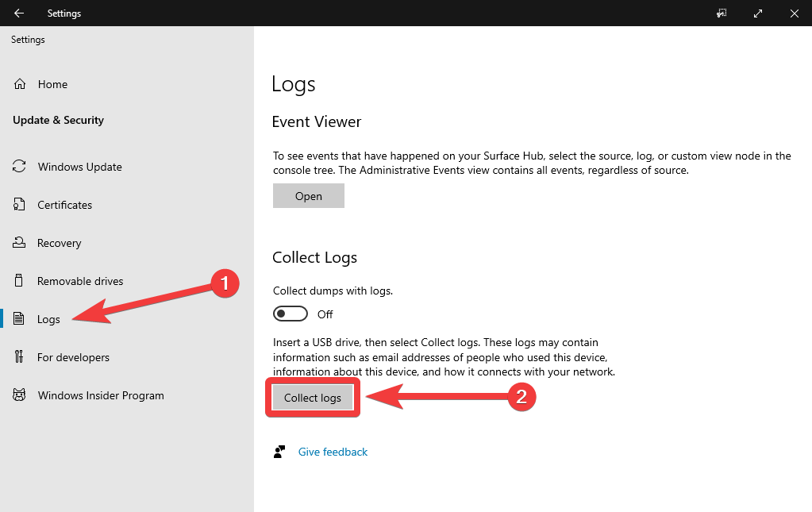The width and height of the screenshot is (812, 512).
Task: Expand Settings window to full screen
Action: [x=758, y=13]
